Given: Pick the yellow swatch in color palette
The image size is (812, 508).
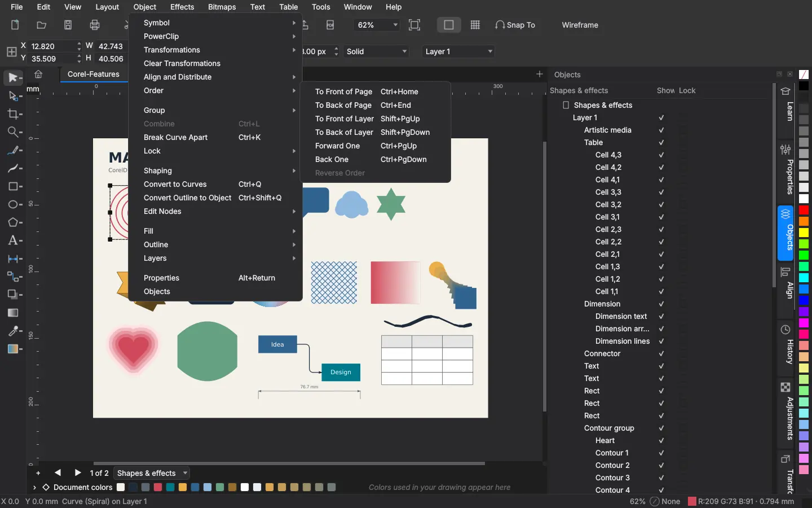Looking at the screenshot, I should pos(804,233).
